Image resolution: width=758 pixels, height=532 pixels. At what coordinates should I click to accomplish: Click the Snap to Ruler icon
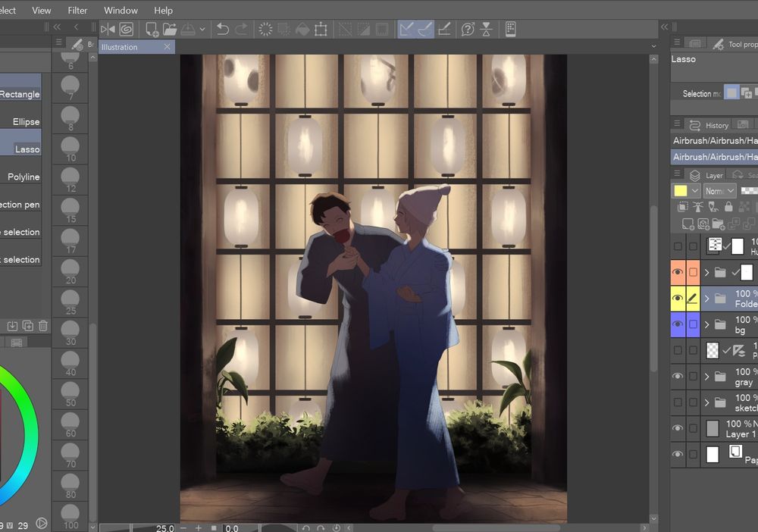(x=406, y=30)
